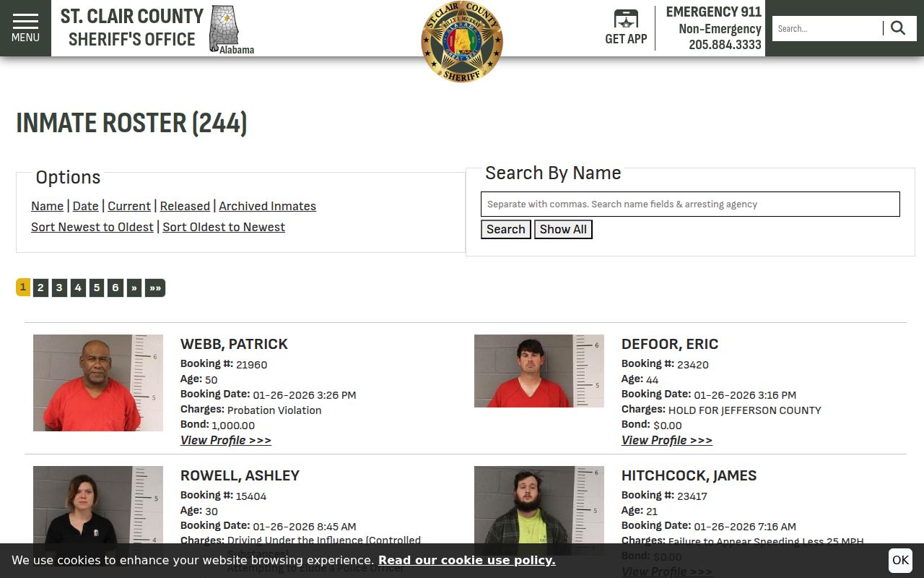Image resolution: width=924 pixels, height=578 pixels.
Task: Select pagination page 1
Action: pyautogui.click(x=23, y=288)
